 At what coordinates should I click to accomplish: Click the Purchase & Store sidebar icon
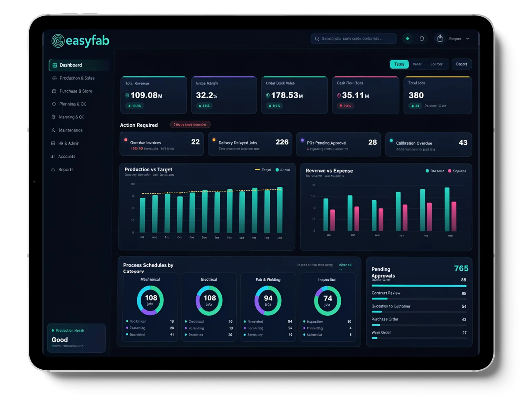pos(54,91)
